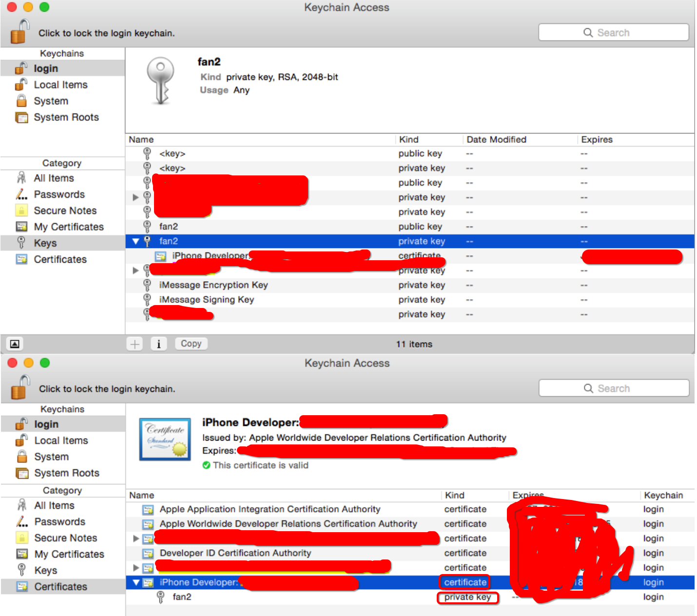The height and width of the screenshot is (616, 697).
Task: Select the fan2 private key row in the lower window
Action: [410, 597]
